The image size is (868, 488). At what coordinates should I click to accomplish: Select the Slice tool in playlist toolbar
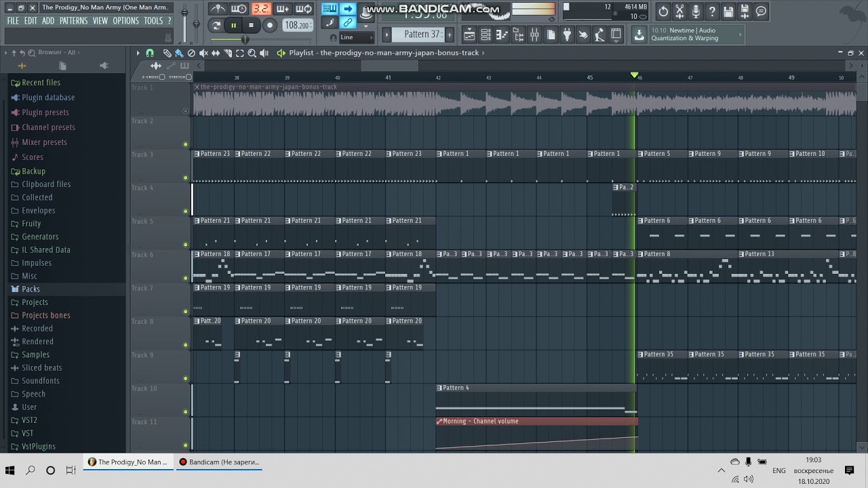227,53
